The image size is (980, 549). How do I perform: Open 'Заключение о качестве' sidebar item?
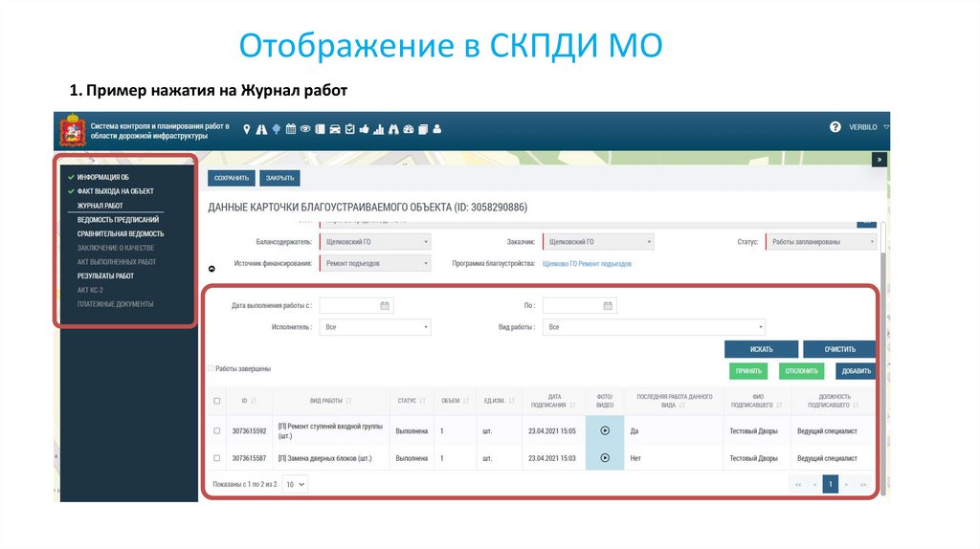coord(116,248)
